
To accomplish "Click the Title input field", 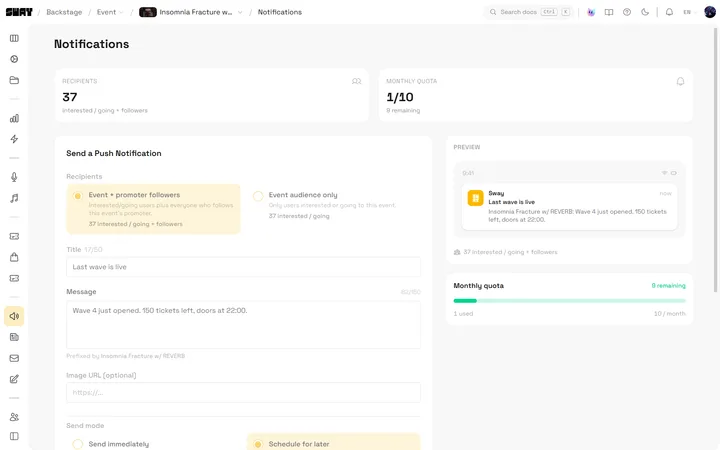I will click(x=243, y=267).
